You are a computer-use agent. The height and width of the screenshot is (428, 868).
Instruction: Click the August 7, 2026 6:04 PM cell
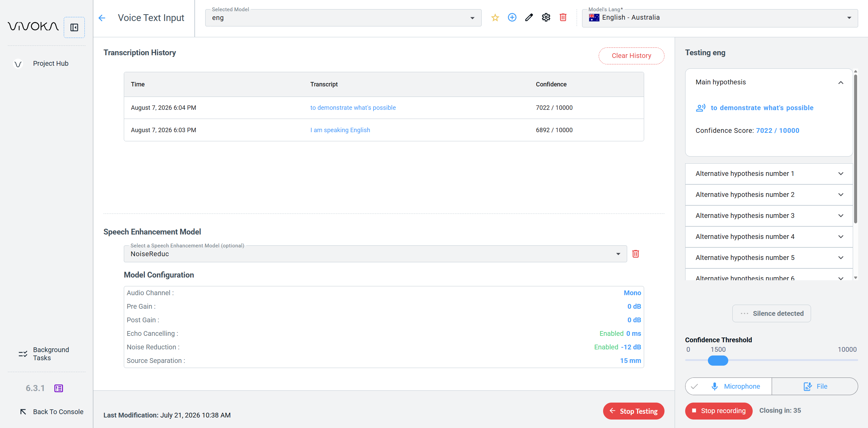(x=163, y=108)
